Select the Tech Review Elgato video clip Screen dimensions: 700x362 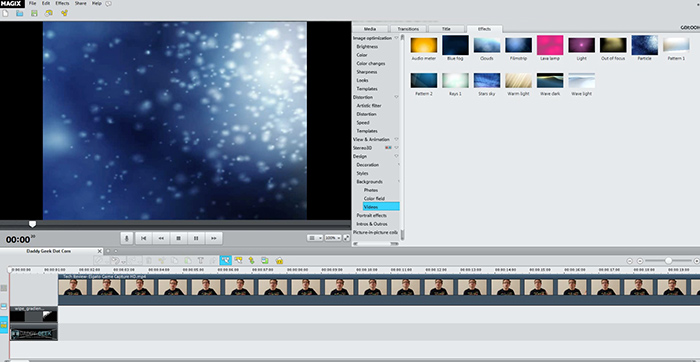[x=379, y=289]
